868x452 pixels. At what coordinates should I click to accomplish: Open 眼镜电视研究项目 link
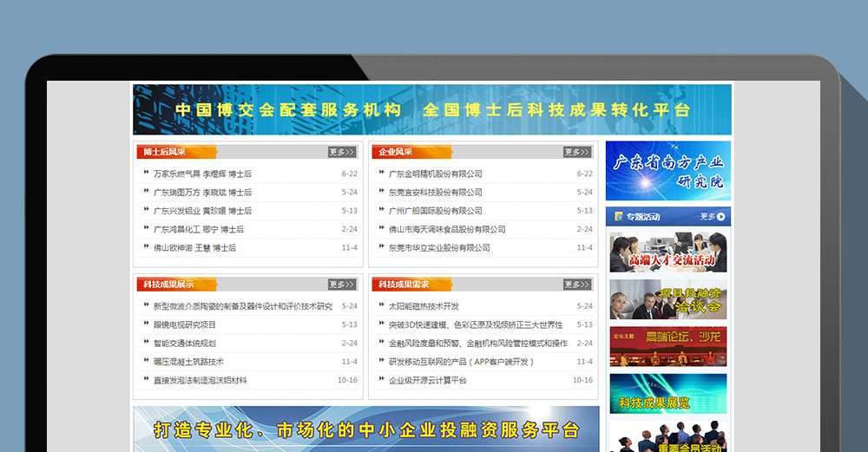click(185, 324)
